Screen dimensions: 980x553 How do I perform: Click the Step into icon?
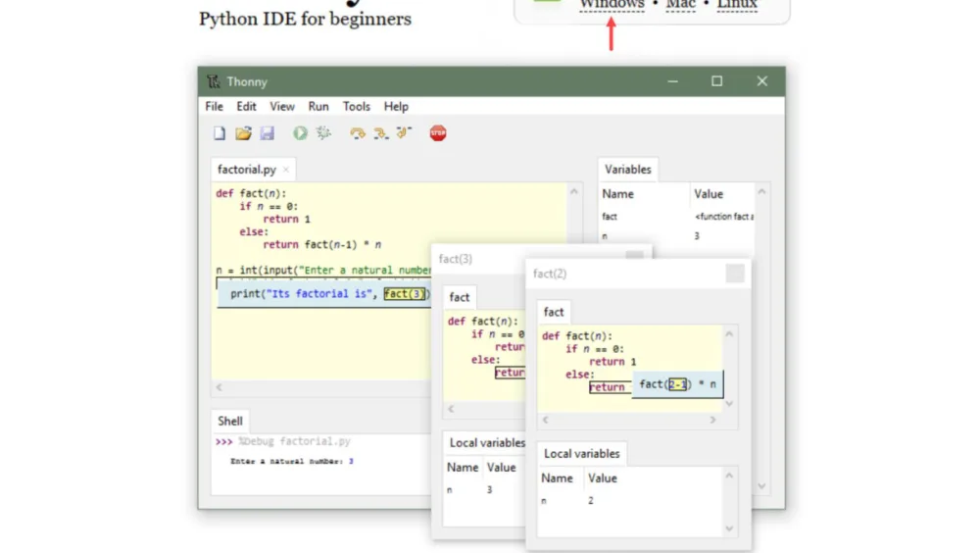click(380, 133)
